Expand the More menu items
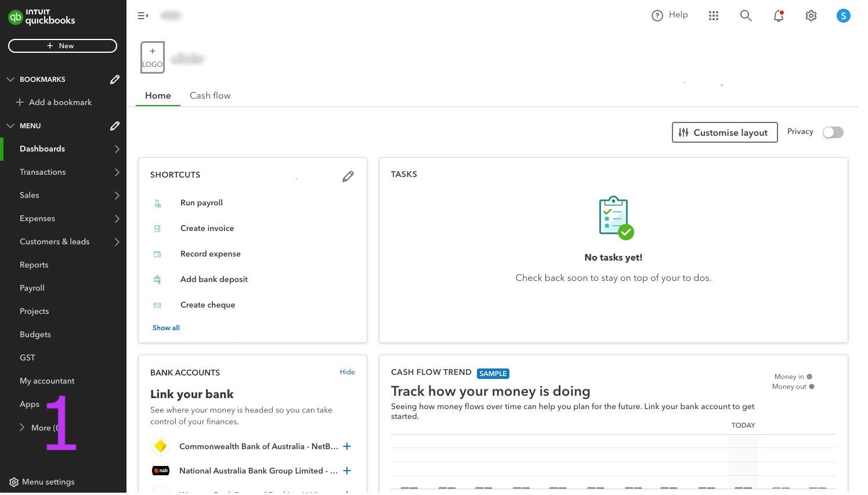 [x=22, y=428]
